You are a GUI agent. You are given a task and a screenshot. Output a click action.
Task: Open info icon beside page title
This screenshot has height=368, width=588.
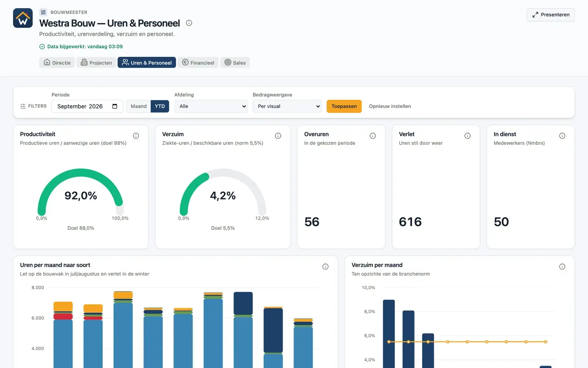[x=189, y=23]
